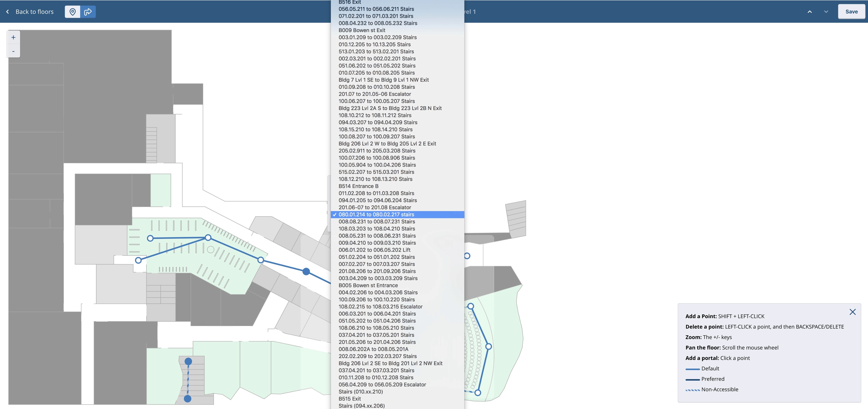Click the map zoom out minus button
The image size is (868, 409).
click(13, 51)
